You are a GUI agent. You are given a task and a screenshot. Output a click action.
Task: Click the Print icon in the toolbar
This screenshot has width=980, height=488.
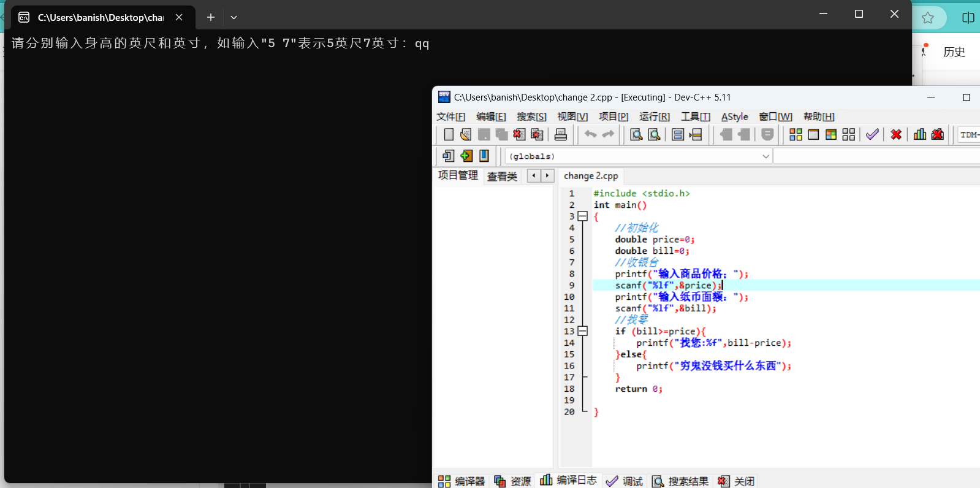(x=561, y=135)
